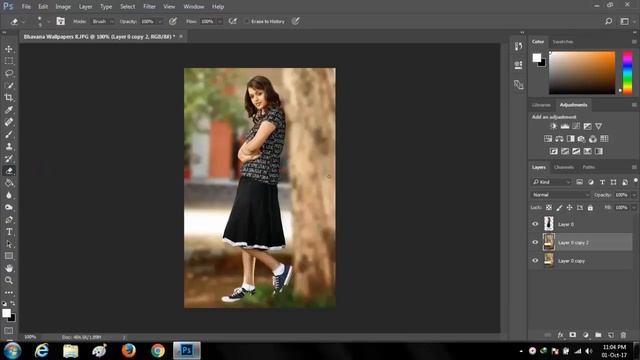Open layer filter Kind dropdown
The width and height of the screenshot is (640, 360).
pyautogui.click(x=551, y=182)
